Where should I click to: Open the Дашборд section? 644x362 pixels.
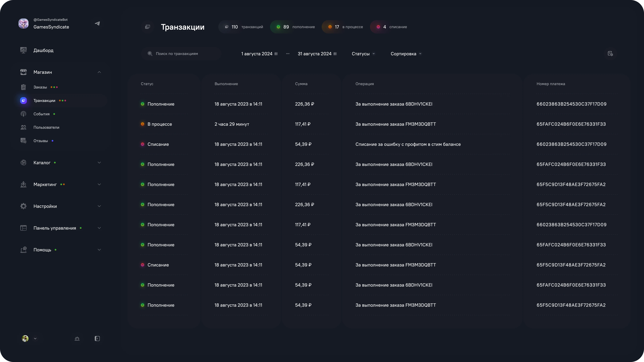[x=43, y=50]
